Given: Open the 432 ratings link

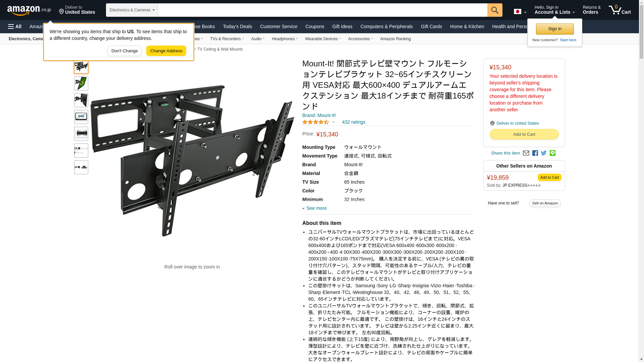Looking at the screenshot, I should point(354,122).
